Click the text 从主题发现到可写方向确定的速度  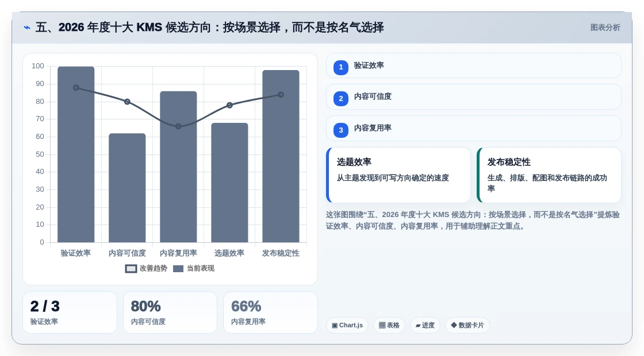pyautogui.click(x=393, y=178)
